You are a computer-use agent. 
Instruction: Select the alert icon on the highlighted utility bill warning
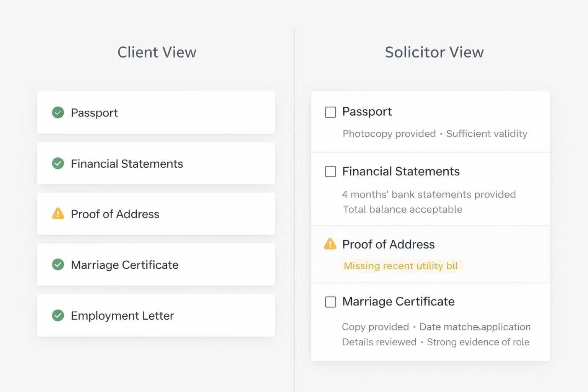[330, 244]
